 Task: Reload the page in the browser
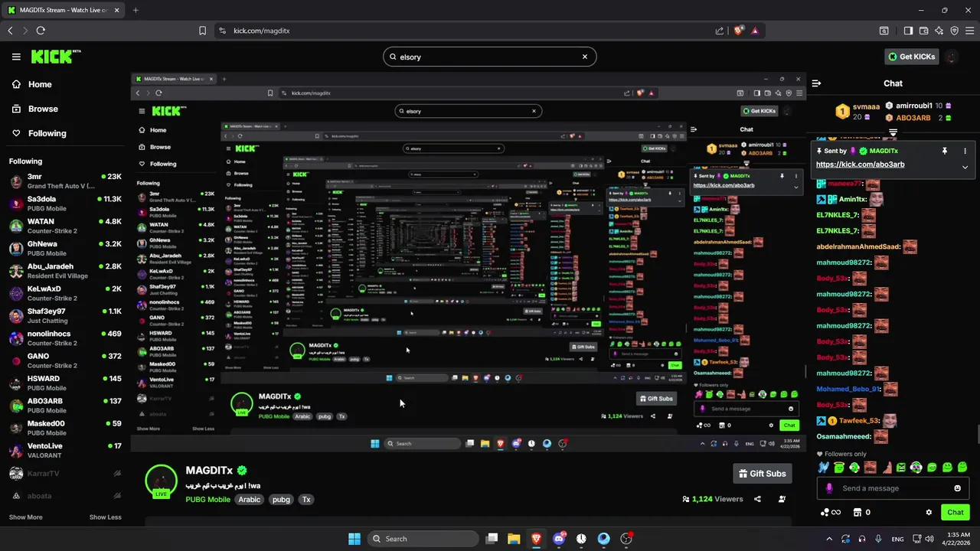[41, 31]
